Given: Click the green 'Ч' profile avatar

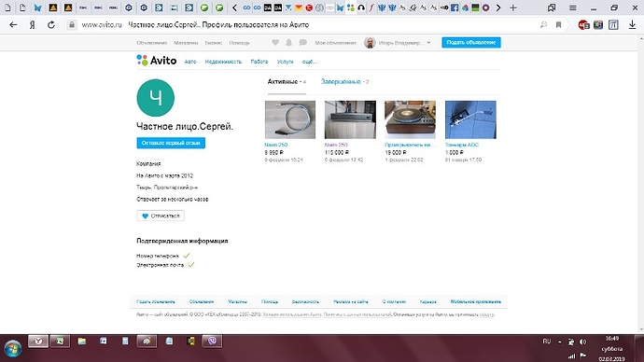Looking at the screenshot, I should (x=155, y=98).
